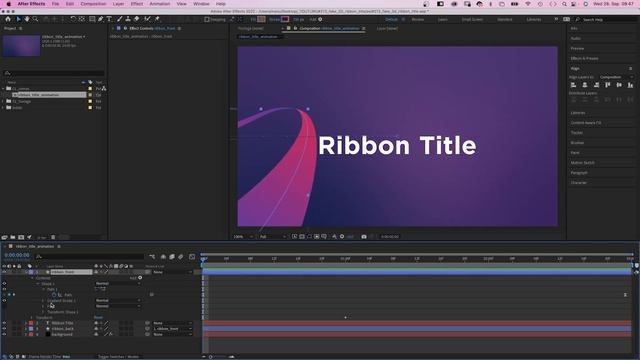Click Reset next to Transform
Viewport: 640px width, 360px height.
click(98, 318)
